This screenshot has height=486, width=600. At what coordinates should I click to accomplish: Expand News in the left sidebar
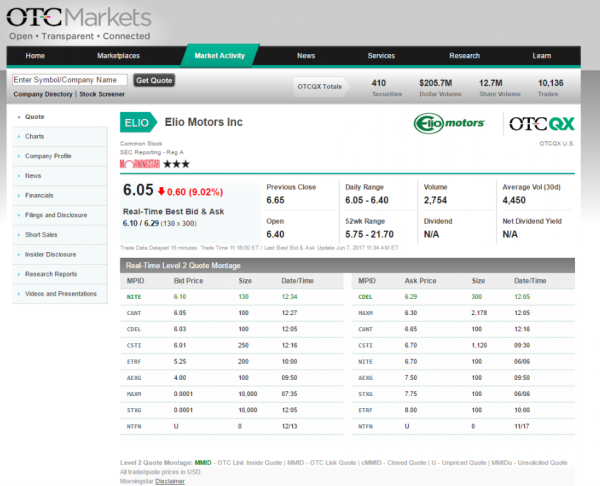(x=60, y=176)
